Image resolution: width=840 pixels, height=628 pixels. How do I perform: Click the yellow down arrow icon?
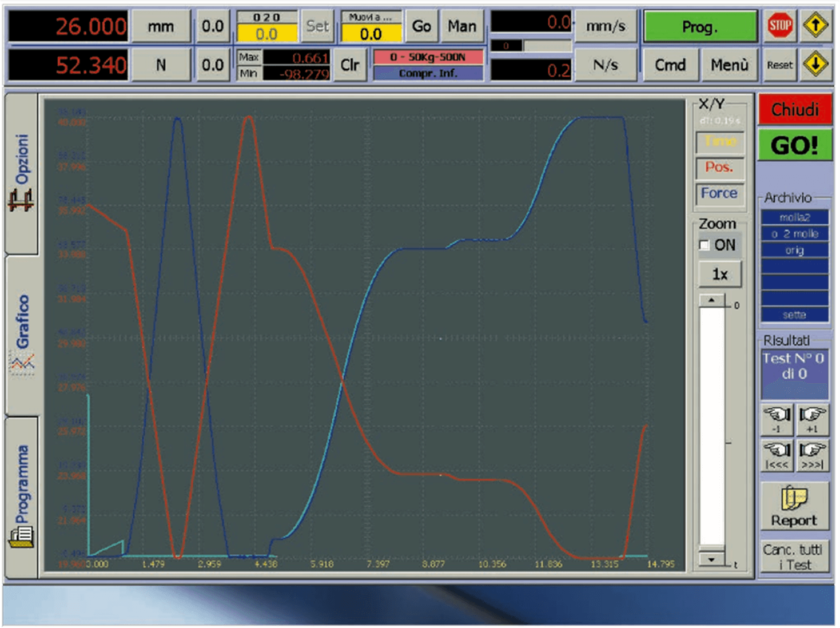pos(815,65)
